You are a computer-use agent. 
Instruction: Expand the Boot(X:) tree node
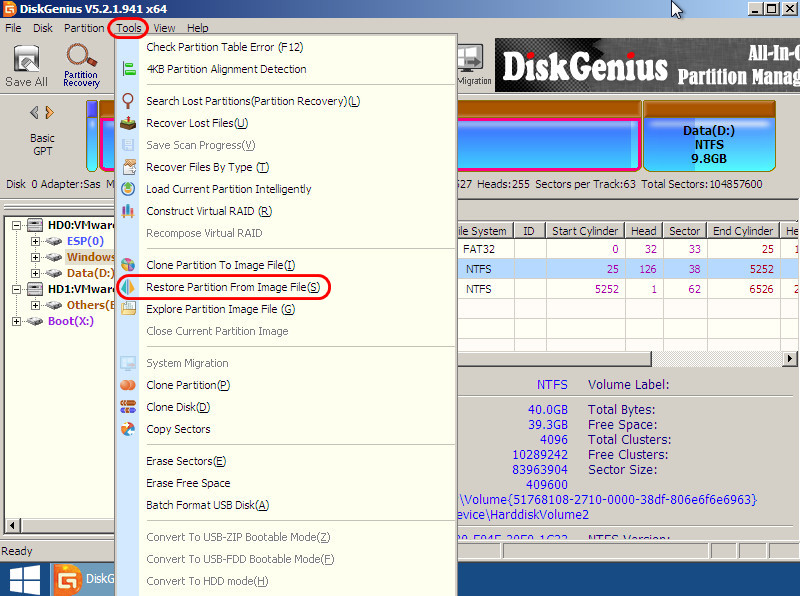click(x=17, y=321)
